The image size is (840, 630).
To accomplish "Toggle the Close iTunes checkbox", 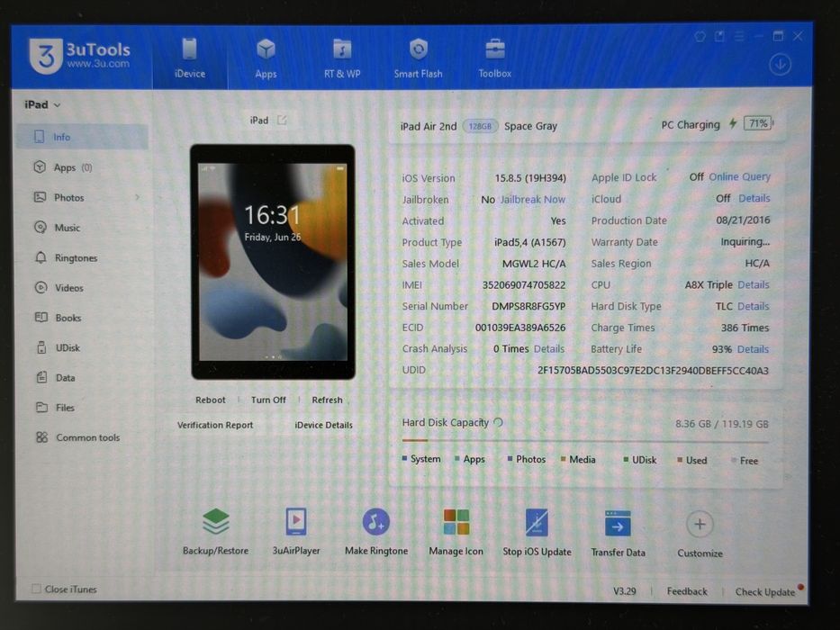I will (x=36, y=589).
